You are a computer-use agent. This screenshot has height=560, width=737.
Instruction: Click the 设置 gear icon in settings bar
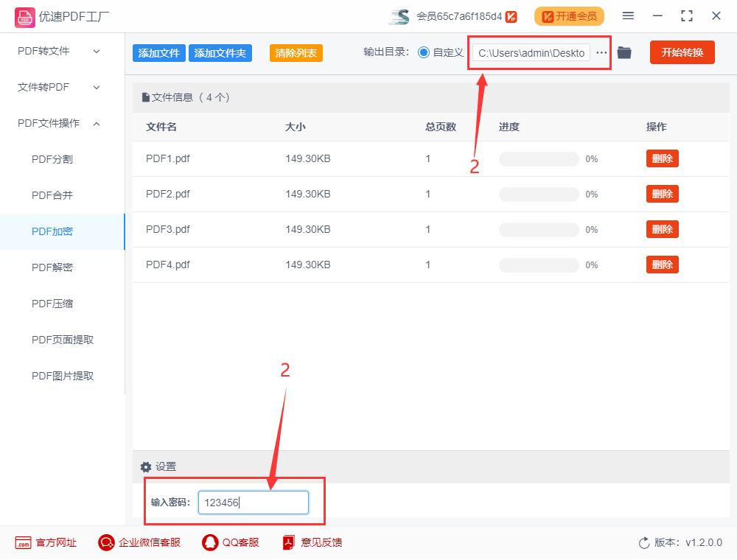click(146, 466)
